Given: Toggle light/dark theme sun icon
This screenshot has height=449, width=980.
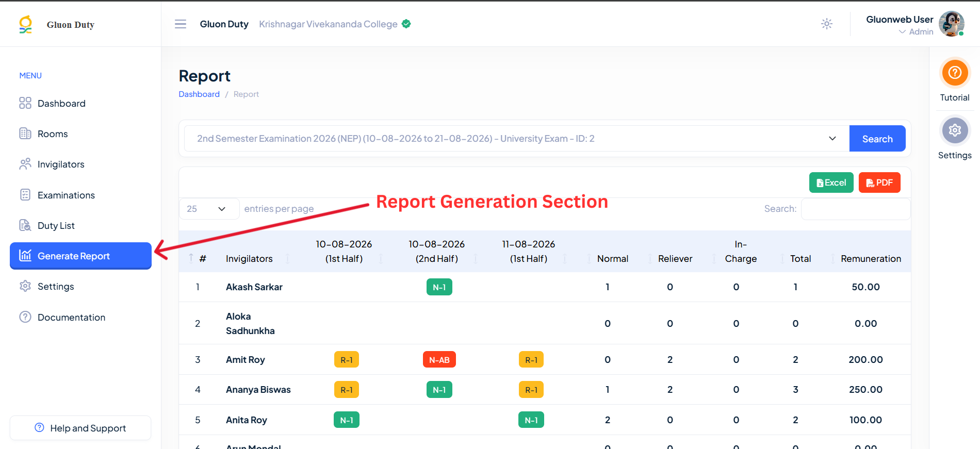Looking at the screenshot, I should pos(827,24).
